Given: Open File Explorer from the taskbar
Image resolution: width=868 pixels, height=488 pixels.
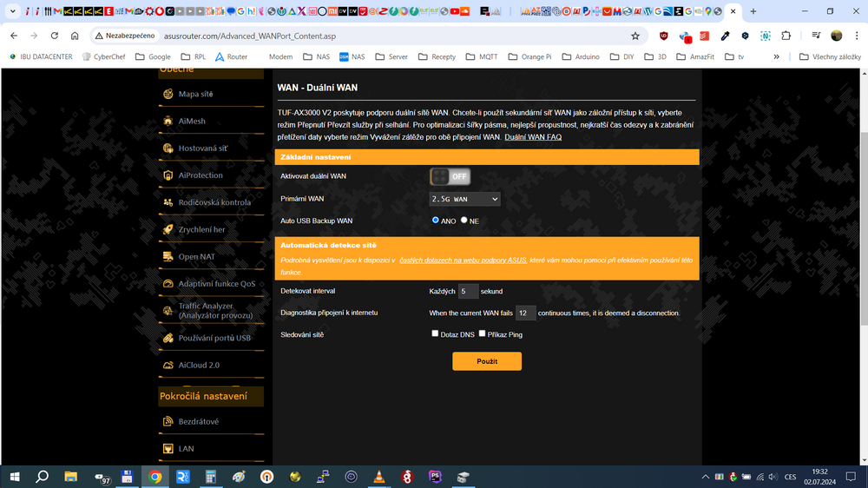Looking at the screenshot, I should 70,477.
